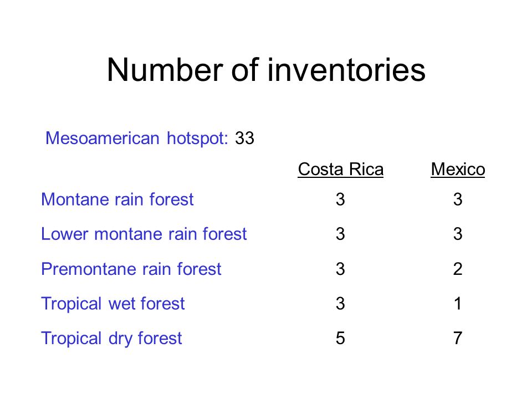The height and width of the screenshot is (399, 532).
Task: Click Costa Rica value for Montane rain forest
Action: [x=340, y=199]
